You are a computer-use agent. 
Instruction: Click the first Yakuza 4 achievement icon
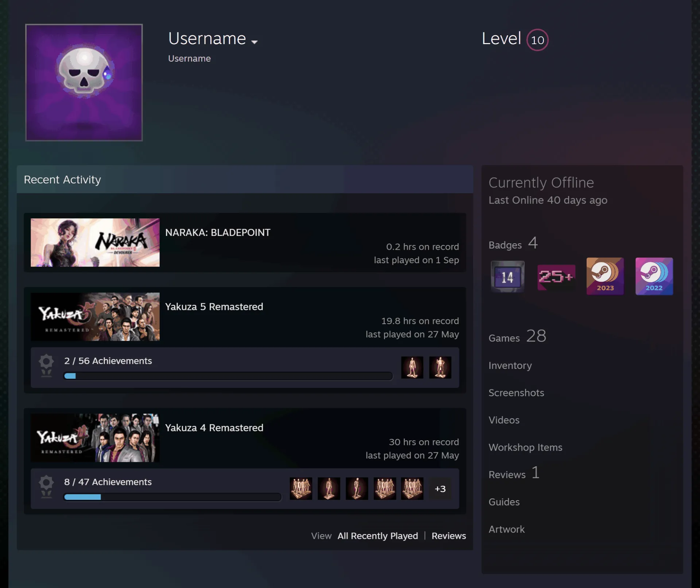pos(301,488)
